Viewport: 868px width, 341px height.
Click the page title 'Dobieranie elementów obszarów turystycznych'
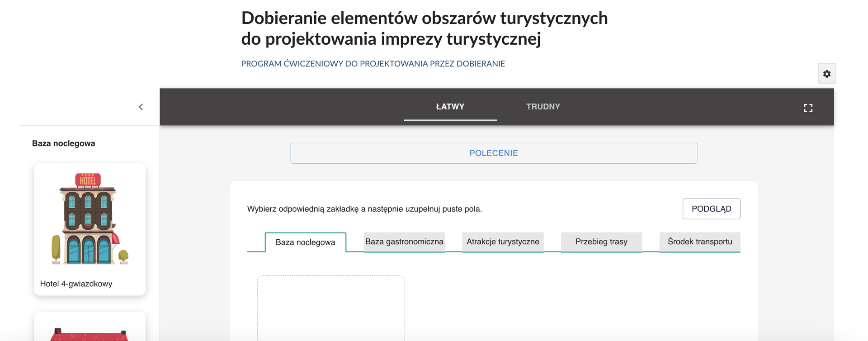click(425, 28)
